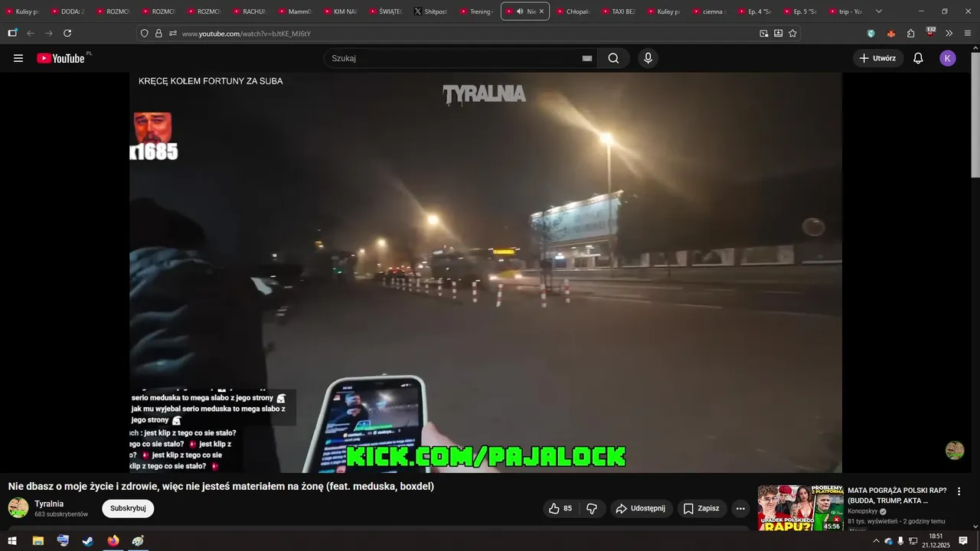
Task: Open more actions three-dot menu under video
Action: point(740,508)
